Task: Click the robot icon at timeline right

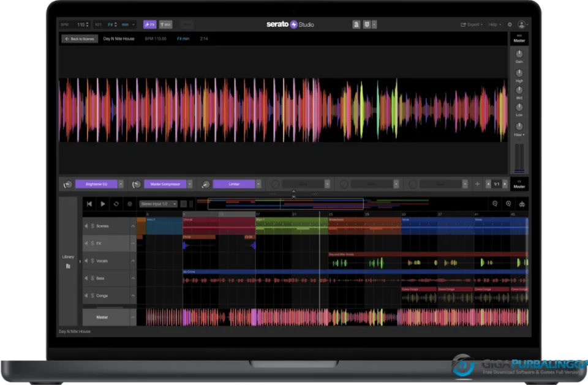Action: click(x=522, y=204)
